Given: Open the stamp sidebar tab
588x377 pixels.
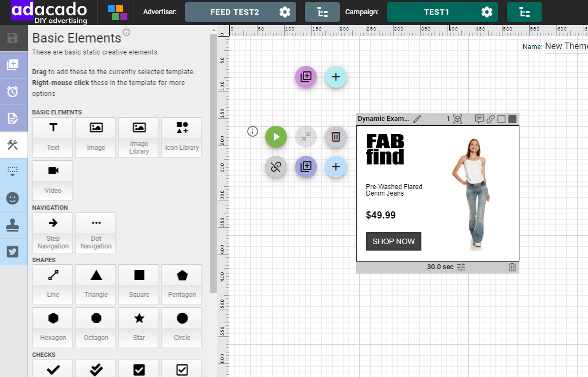Looking at the screenshot, I should pyautogui.click(x=13, y=225).
